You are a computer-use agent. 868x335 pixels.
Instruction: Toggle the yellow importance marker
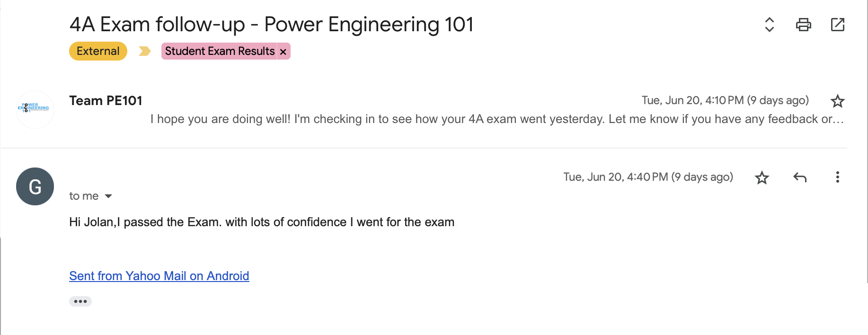[144, 51]
